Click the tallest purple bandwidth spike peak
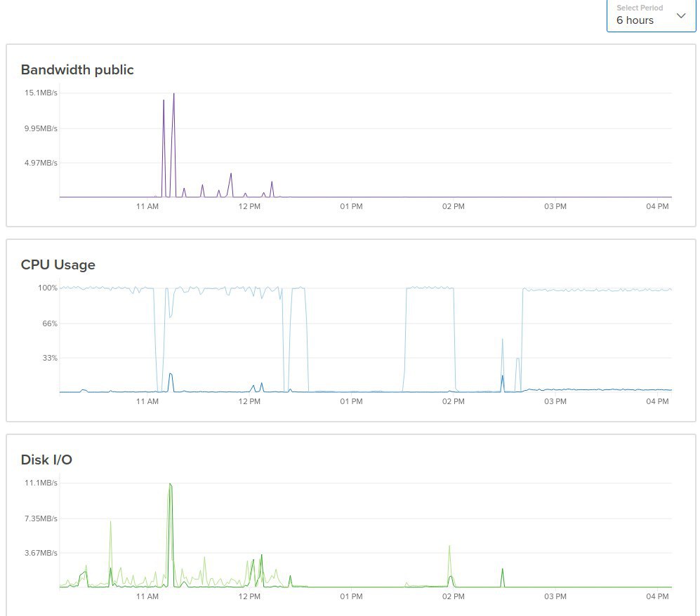This screenshot has height=616, width=700. 173,94
